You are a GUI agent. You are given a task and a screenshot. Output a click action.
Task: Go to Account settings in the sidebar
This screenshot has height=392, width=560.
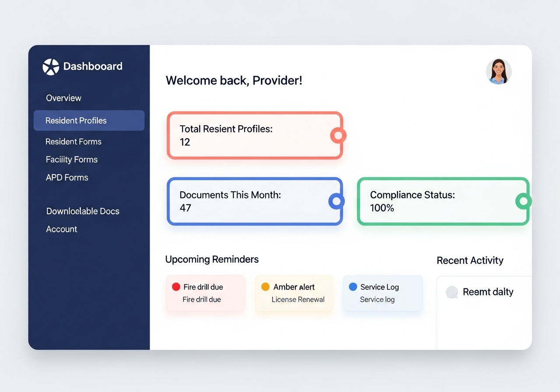[x=62, y=229]
